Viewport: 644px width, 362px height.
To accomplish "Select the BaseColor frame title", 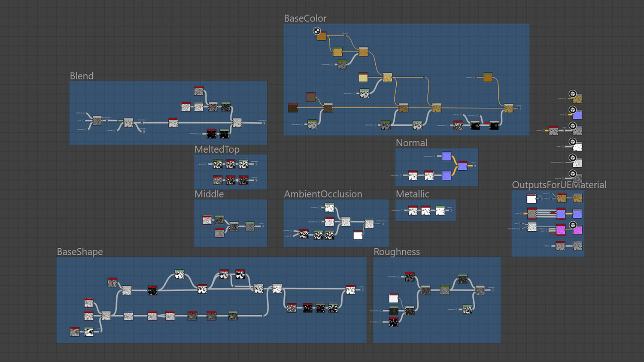I will click(305, 18).
